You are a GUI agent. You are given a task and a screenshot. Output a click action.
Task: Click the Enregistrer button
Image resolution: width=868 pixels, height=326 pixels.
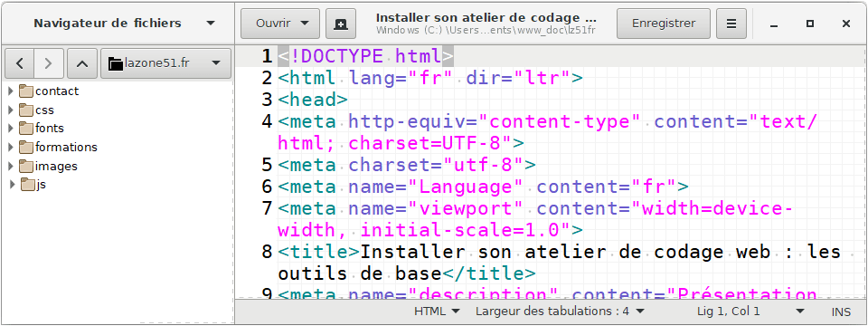[664, 24]
